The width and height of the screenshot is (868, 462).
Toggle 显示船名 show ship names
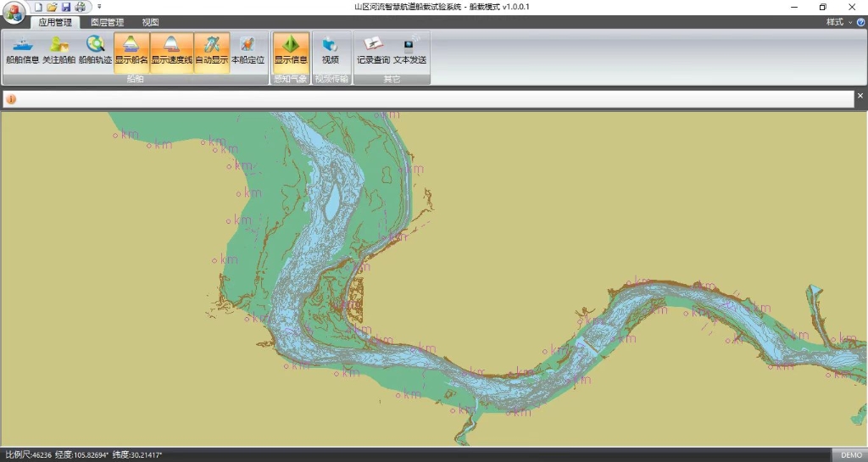click(131, 52)
